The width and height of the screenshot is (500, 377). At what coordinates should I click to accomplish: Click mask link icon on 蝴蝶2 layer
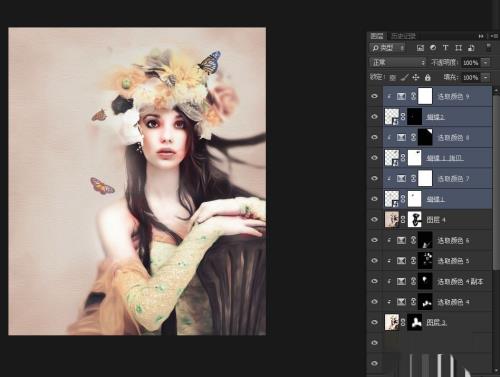click(x=403, y=117)
